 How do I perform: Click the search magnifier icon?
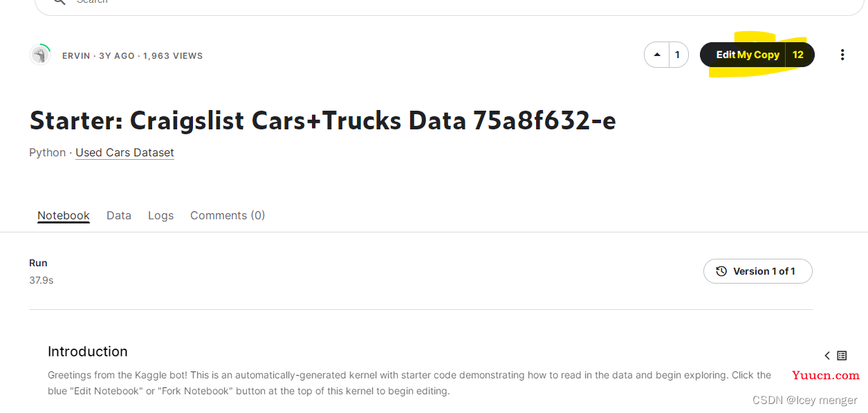59,2
